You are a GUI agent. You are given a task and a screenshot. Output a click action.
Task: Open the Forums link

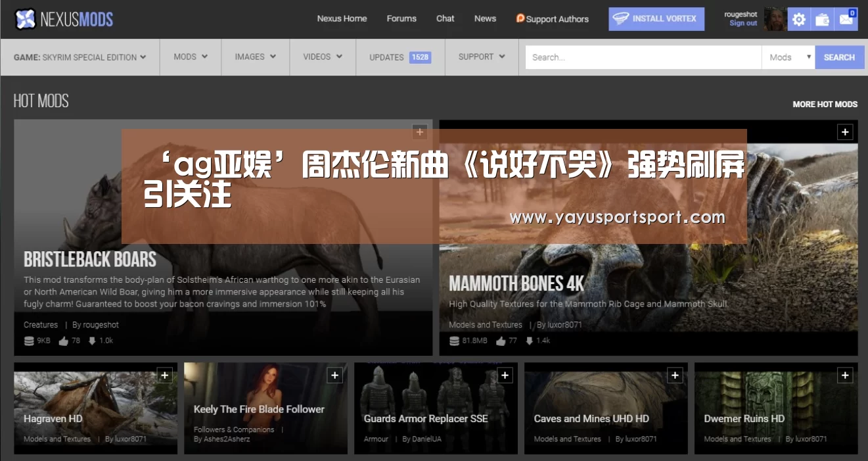pyautogui.click(x=401, y=18)
